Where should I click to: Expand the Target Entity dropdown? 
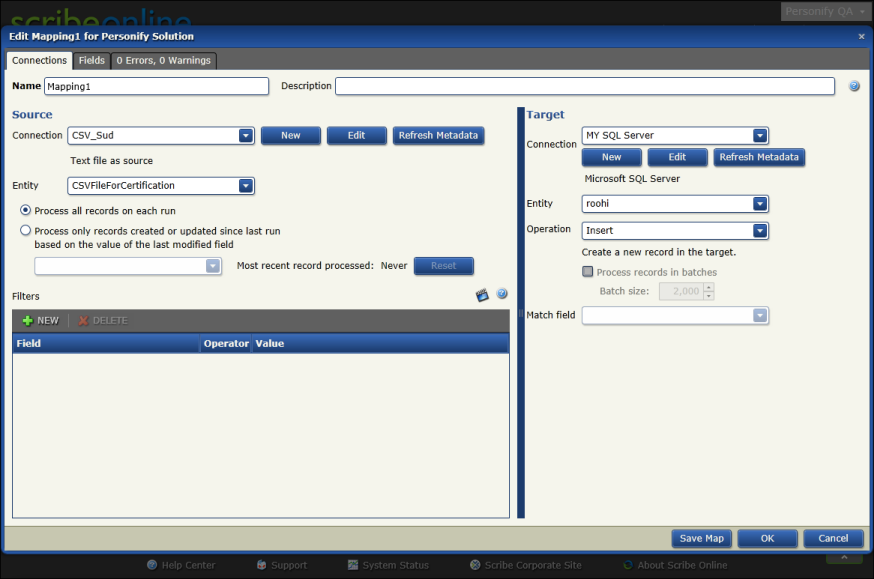coord(760,204)
